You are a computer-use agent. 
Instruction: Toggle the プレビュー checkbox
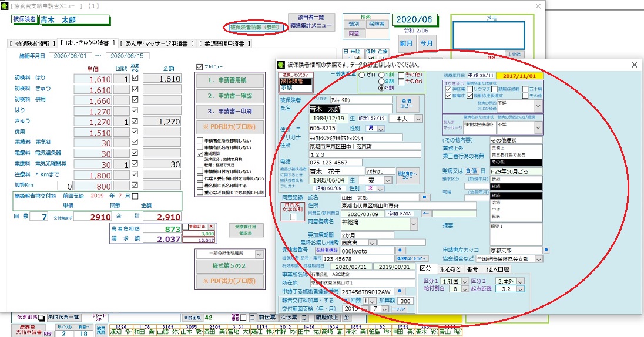(x=200, y=66)
